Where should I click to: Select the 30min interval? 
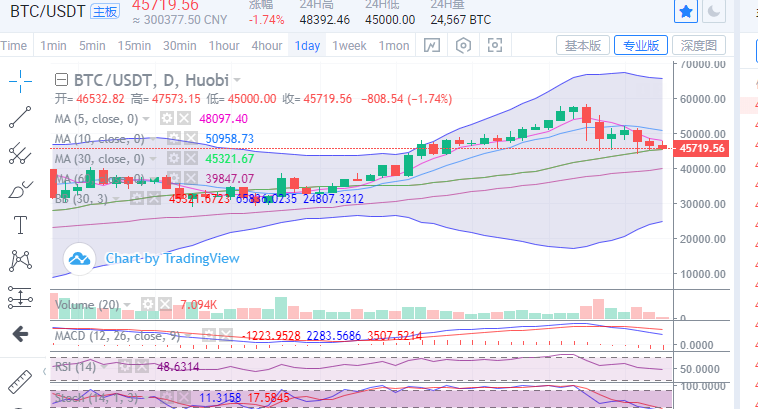point(180,45)
